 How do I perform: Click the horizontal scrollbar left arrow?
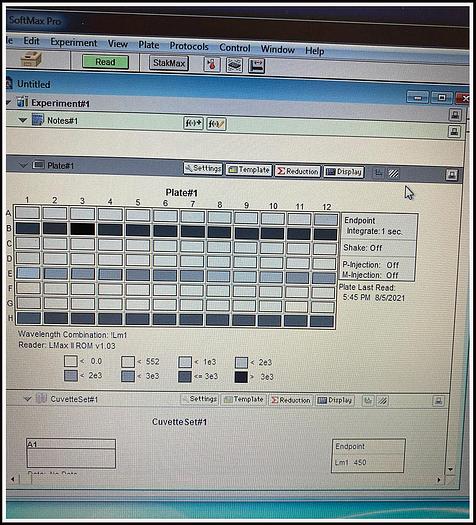click(x=12, y=479)
